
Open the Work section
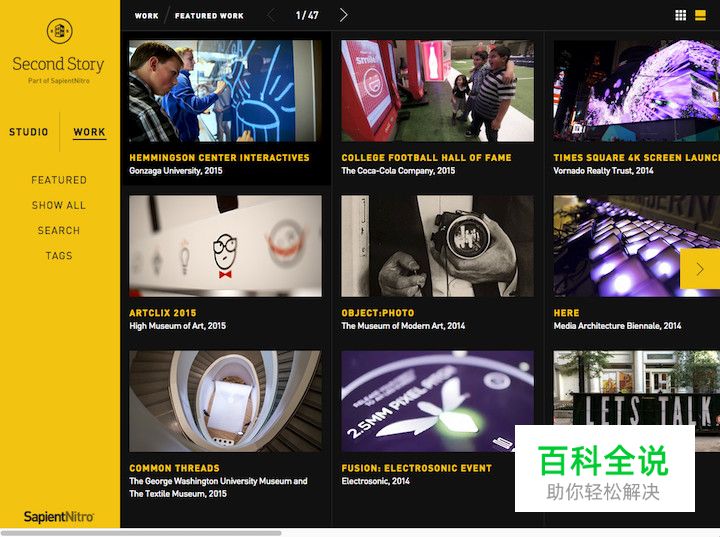tap(90, 132)
